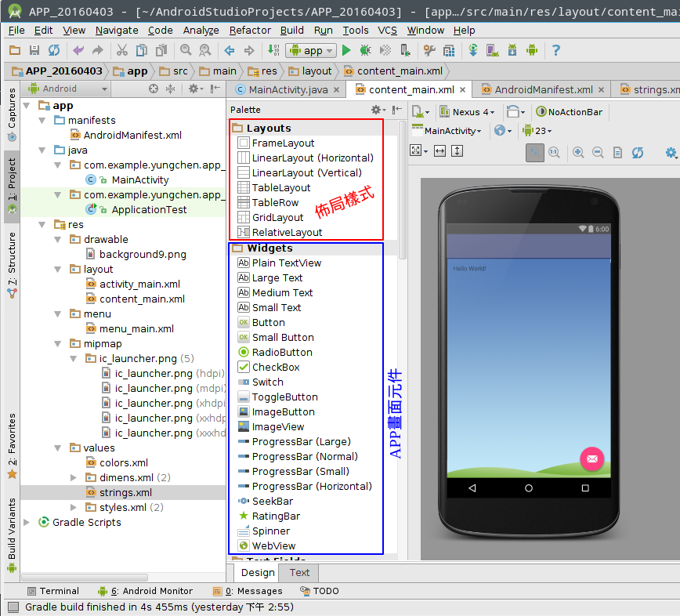Screen dimensions: 680x616
Task: Toggle the Captures tool window
Action: (x=12, y=114)
